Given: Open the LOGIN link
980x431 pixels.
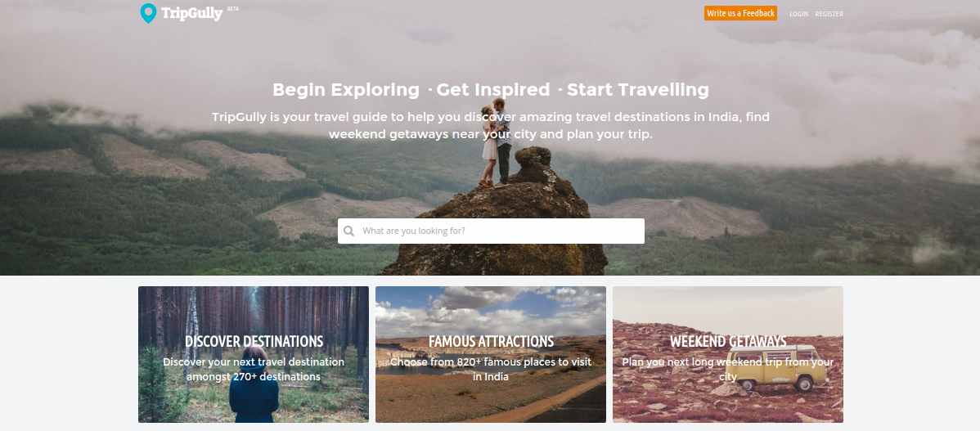Looking at the screenshot, I should (798, 14).
